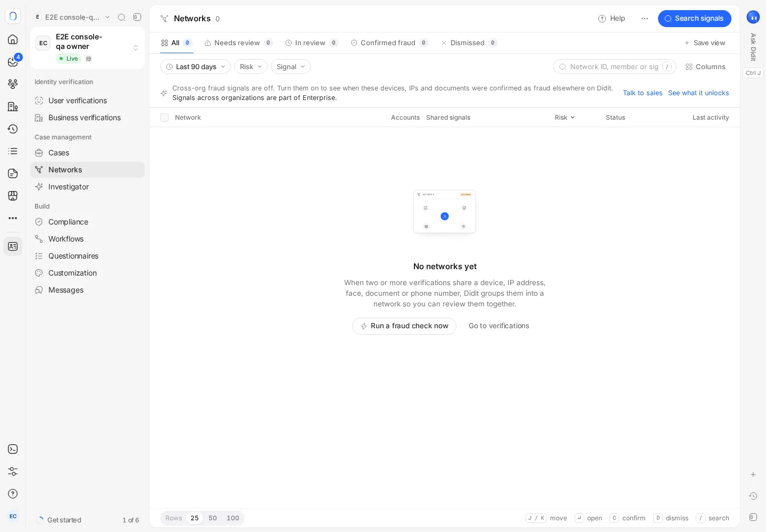Set rows per page to 100
766x532 pixels.
(233, 518)
